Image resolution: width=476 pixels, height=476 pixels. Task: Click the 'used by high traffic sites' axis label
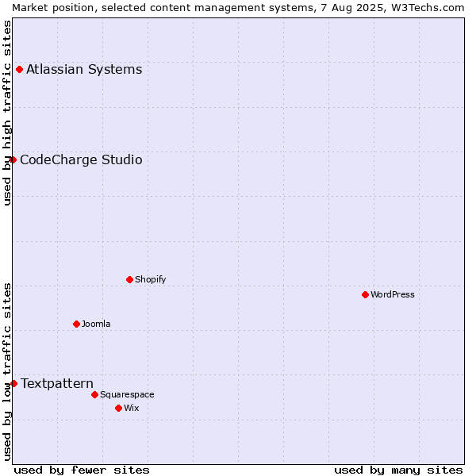pyautogui.click(x=7, y=113)
